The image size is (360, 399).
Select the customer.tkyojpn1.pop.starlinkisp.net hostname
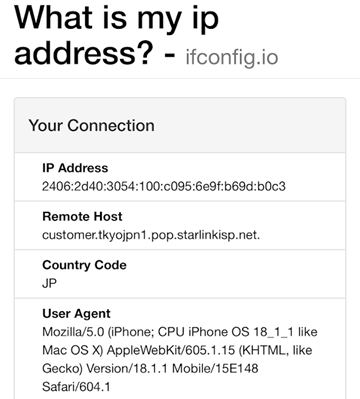tap(151, 235)
